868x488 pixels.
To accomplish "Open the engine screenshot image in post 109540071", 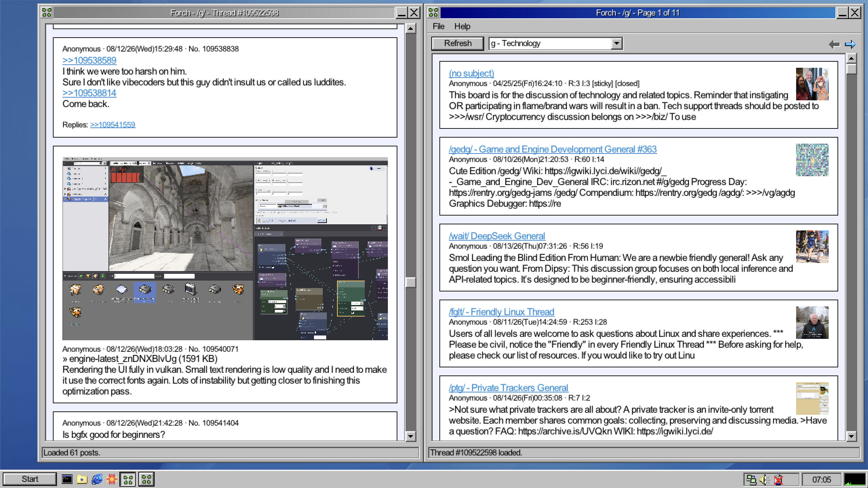I will click(225, 249).
